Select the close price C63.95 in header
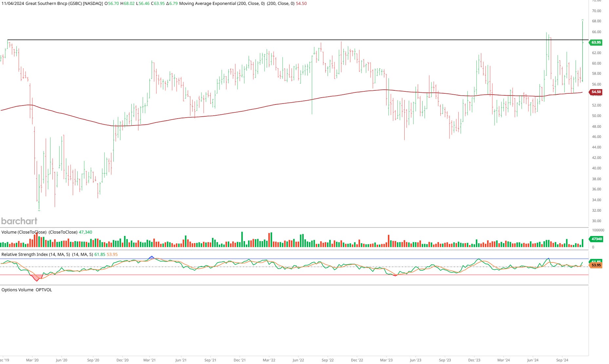 (158, 4)
